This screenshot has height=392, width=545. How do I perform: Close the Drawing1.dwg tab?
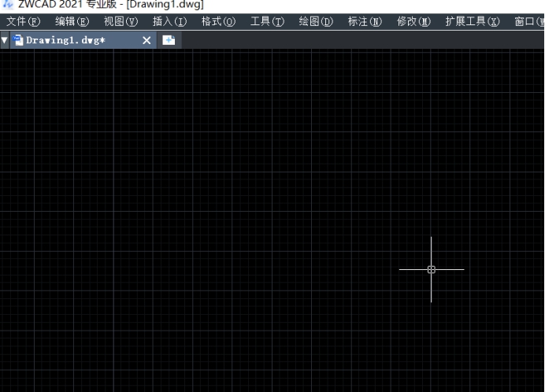(146, 40)
